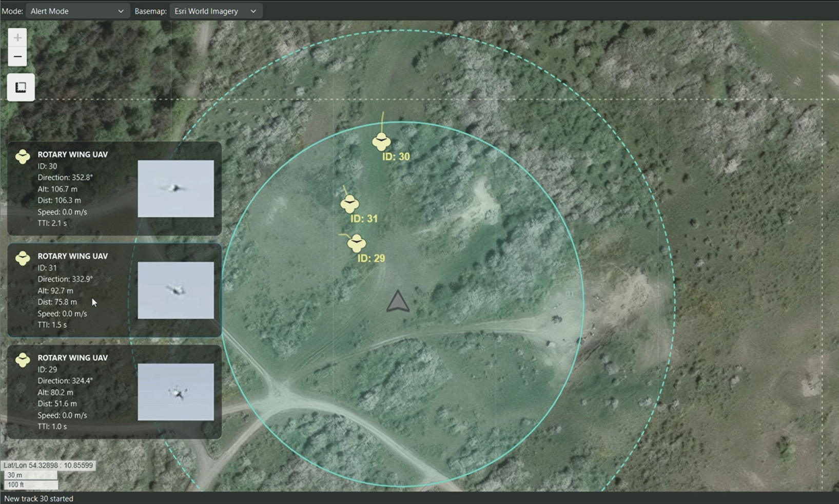Viewport: 839px width, 504px height.
Task: Click 'Direction: 352.8°' in ID 30 card
Action: coord(65,178)
